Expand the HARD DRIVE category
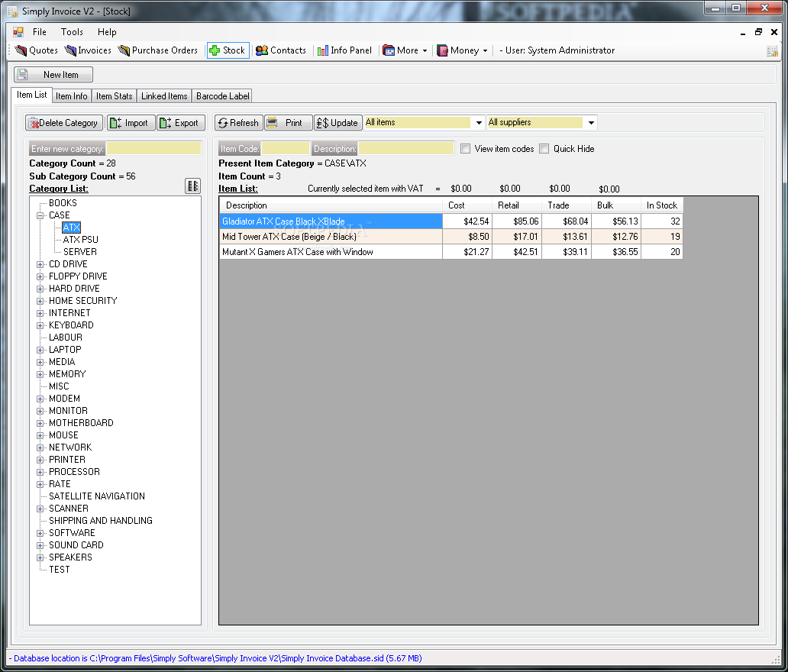This screenshot has height=672, width=788. [x=40, y=289]
